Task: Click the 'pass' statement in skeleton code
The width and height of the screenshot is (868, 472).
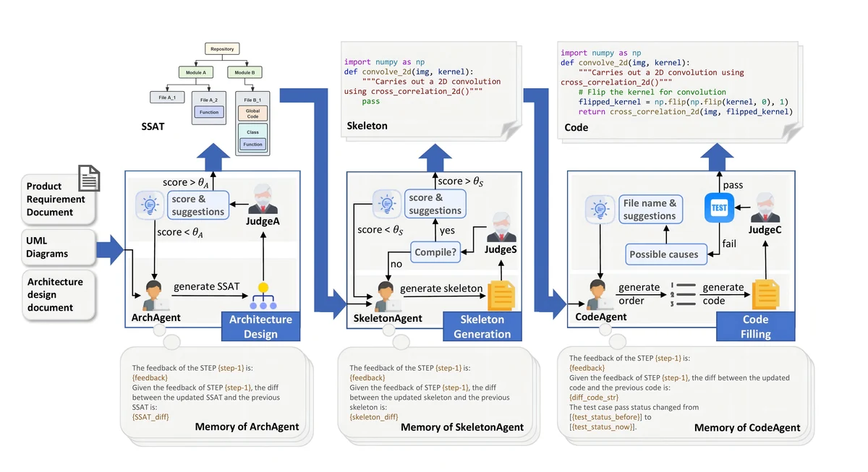Action: point(371,102)
